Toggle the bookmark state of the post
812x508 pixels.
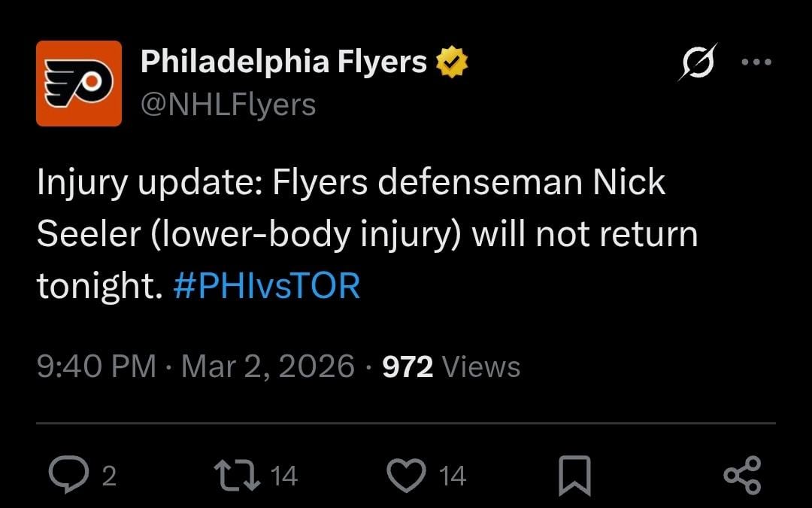coord(574,474)
